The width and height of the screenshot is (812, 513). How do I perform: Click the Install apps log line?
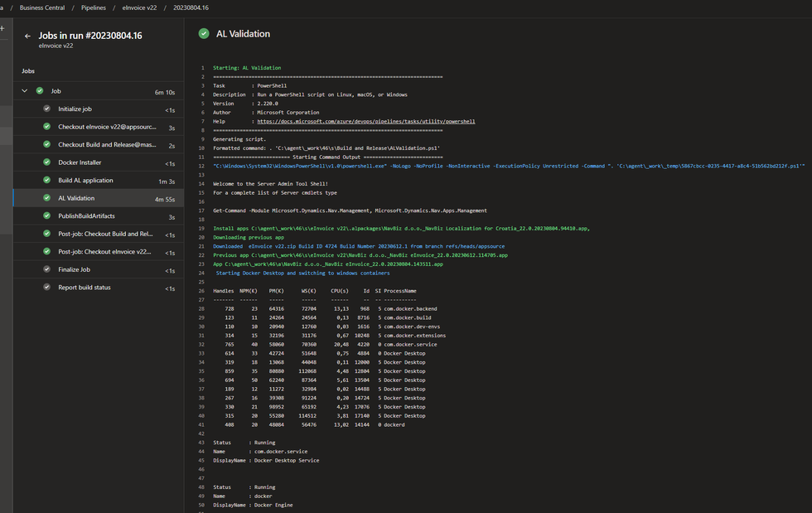pos(401,229)
